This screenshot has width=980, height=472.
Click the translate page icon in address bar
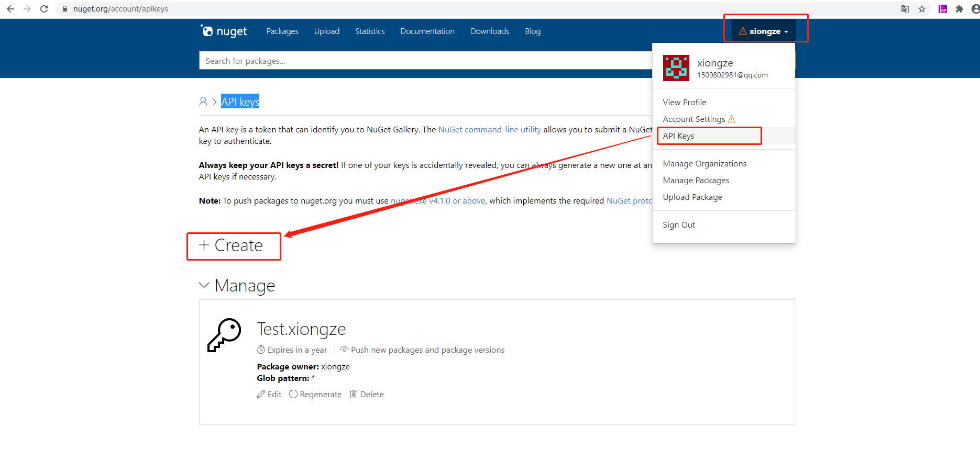click(905, 9)
